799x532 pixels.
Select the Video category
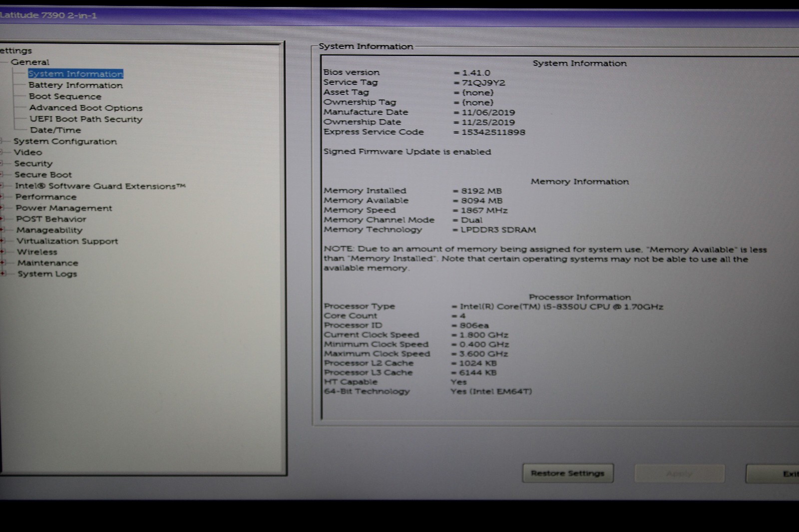click(x=28, y=153)
